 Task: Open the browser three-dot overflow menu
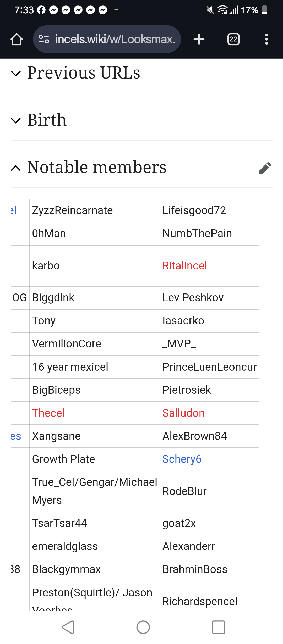266,39
